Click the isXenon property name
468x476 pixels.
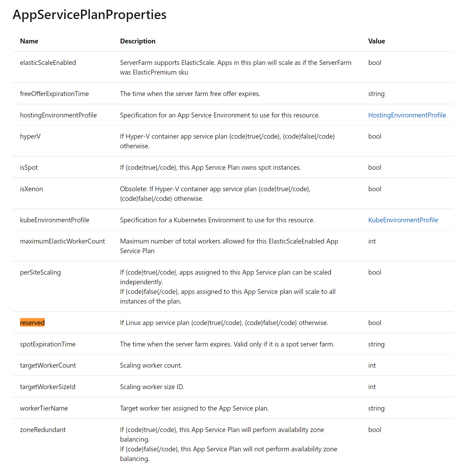(31, 189)
